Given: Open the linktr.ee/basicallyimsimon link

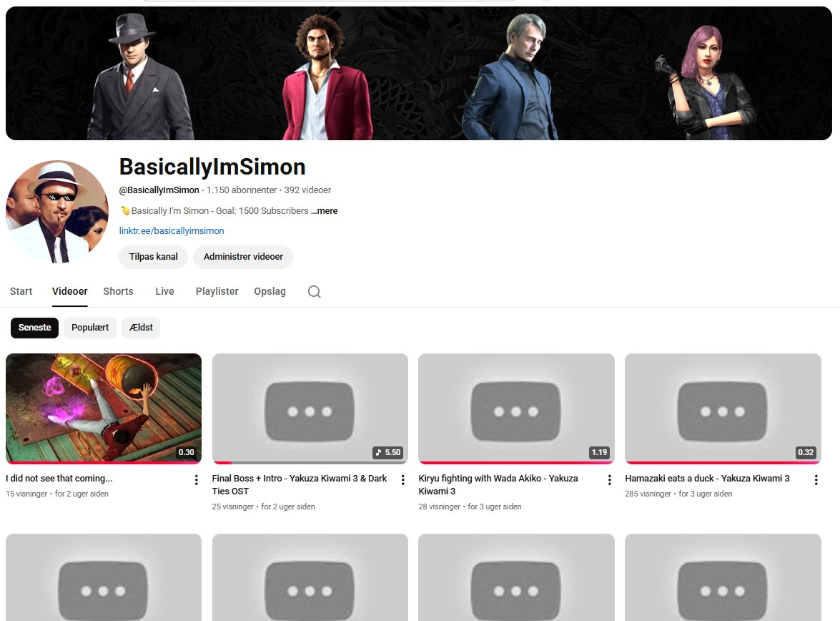Looking at the screenshot, I should point(172,230).
